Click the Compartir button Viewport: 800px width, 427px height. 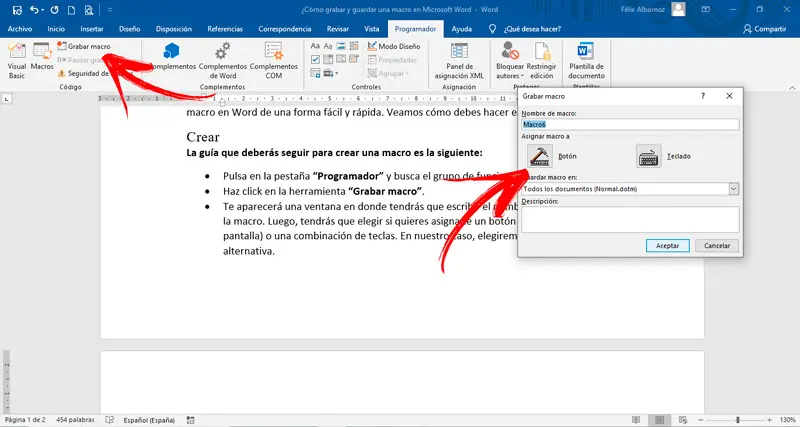click(x=764, y=29)
